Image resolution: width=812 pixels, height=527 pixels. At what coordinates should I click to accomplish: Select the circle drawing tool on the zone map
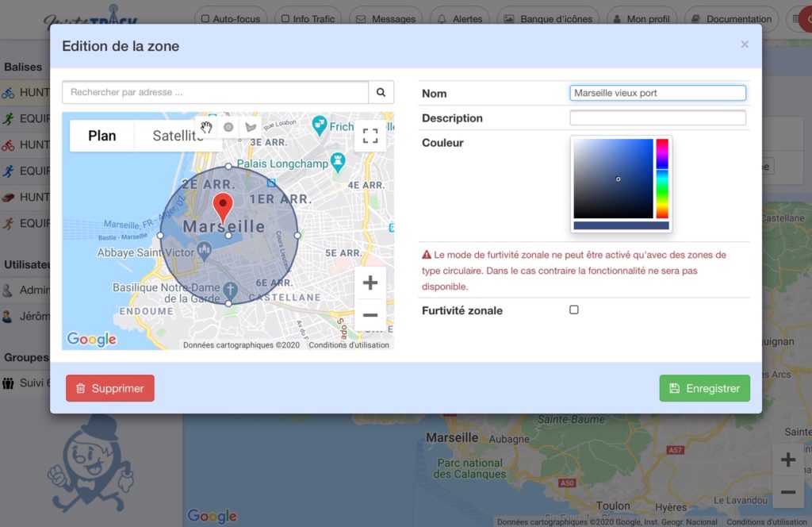click(x=228, y=127)
